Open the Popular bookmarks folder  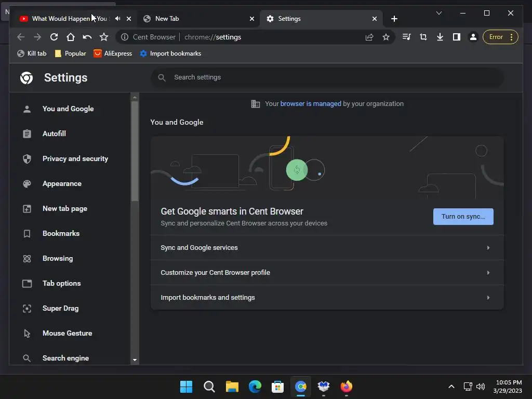coord(71,54)
